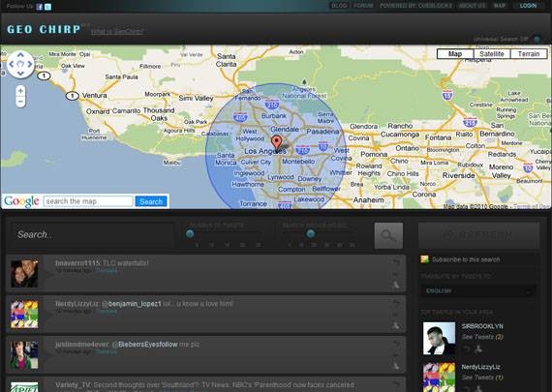This screenshot has height=392, width=552.
Task: Click the search radius slider handle
Action: click(x=311, y=233)
